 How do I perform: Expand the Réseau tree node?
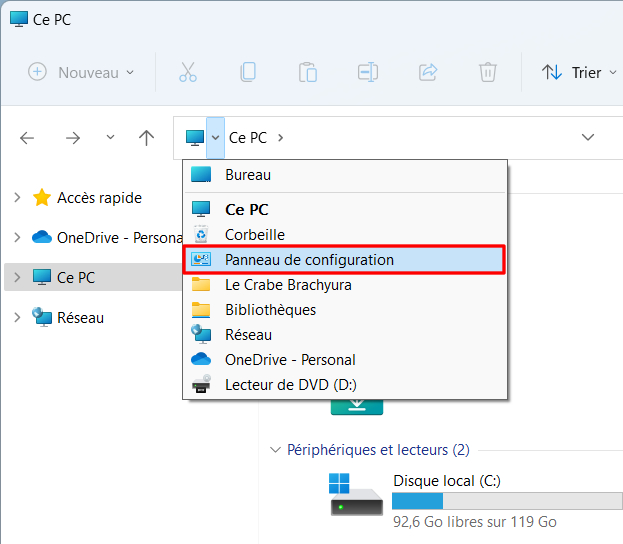(17, 317)
